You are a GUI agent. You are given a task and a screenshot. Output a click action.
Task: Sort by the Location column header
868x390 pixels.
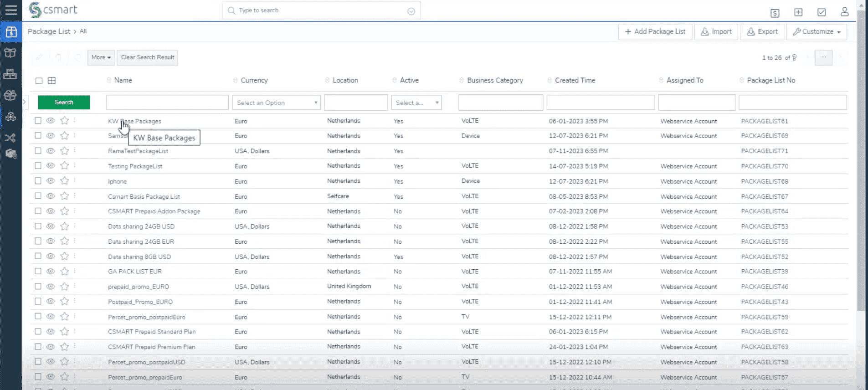345,80
